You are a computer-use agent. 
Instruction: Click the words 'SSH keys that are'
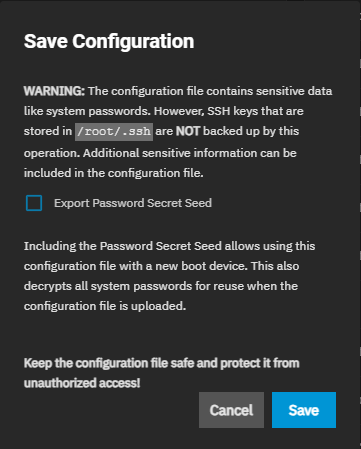[x=255, y=111]
